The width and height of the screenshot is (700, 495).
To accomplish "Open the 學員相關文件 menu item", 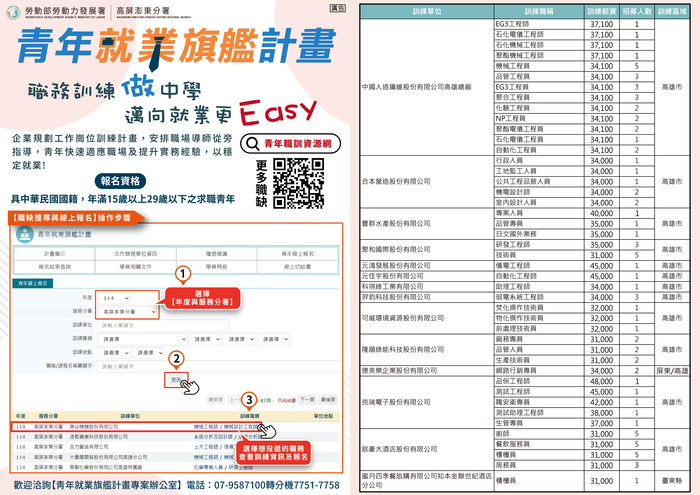I will click(x=136, y=266).
